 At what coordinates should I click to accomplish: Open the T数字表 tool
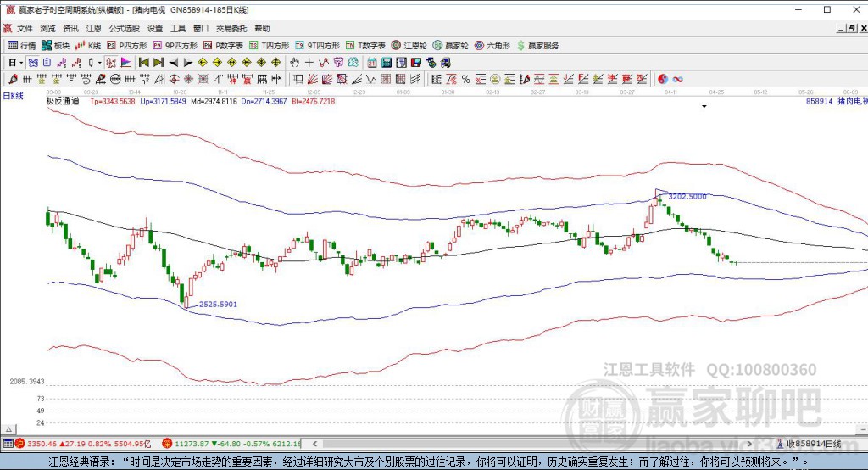point(366,46)
